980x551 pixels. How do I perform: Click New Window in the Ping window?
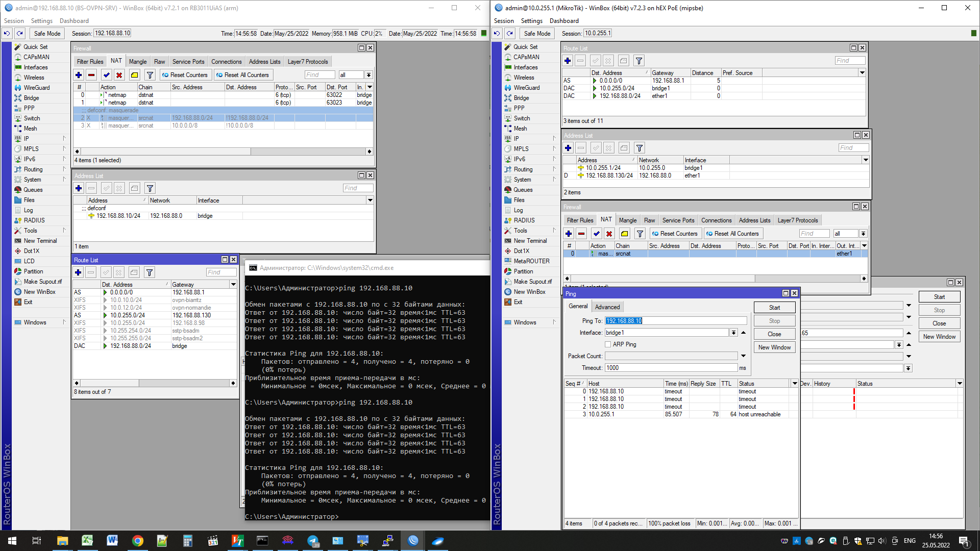774,347
